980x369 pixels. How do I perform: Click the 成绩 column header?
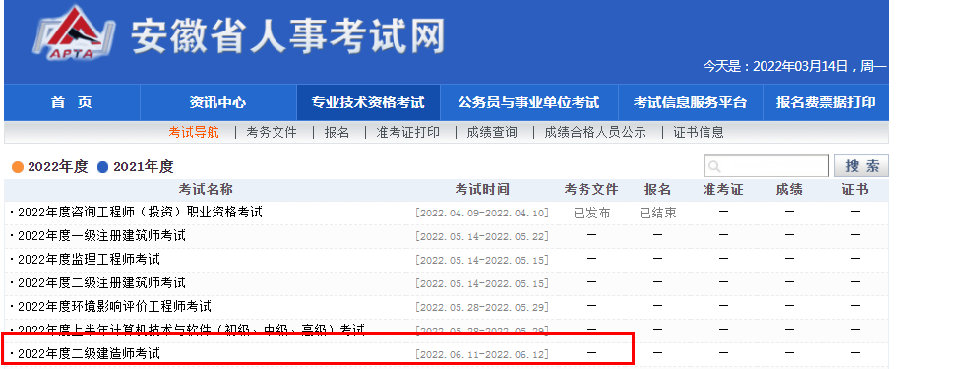point(789,190)
